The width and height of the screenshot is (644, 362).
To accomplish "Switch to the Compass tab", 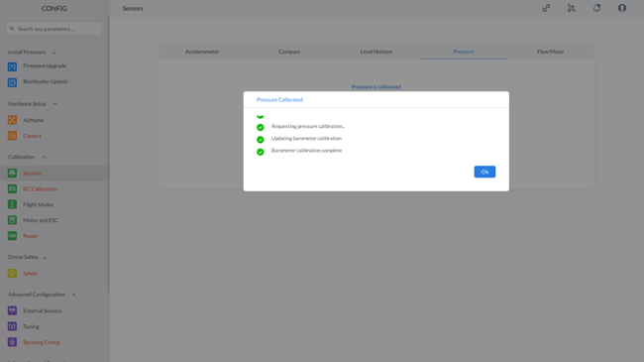I will click(289, 52).
